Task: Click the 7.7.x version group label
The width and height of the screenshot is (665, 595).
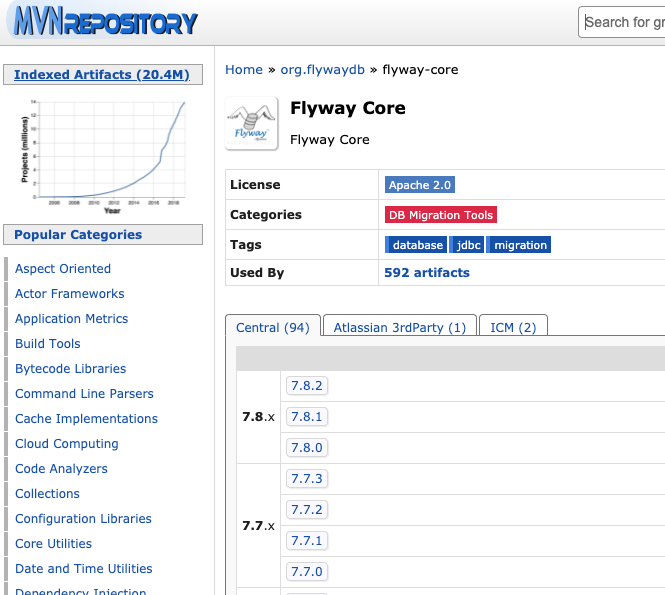Action: [x=258, y=526]
